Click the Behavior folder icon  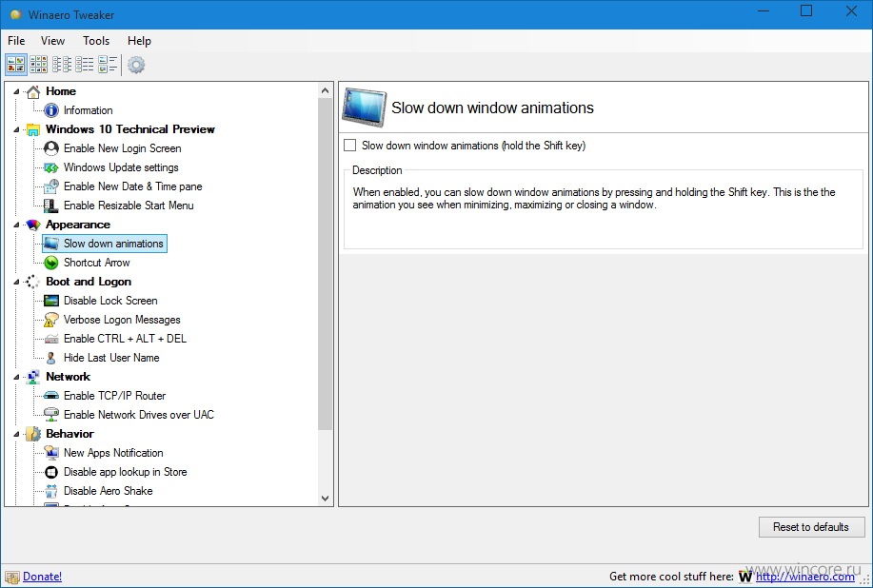click(33, 434)
